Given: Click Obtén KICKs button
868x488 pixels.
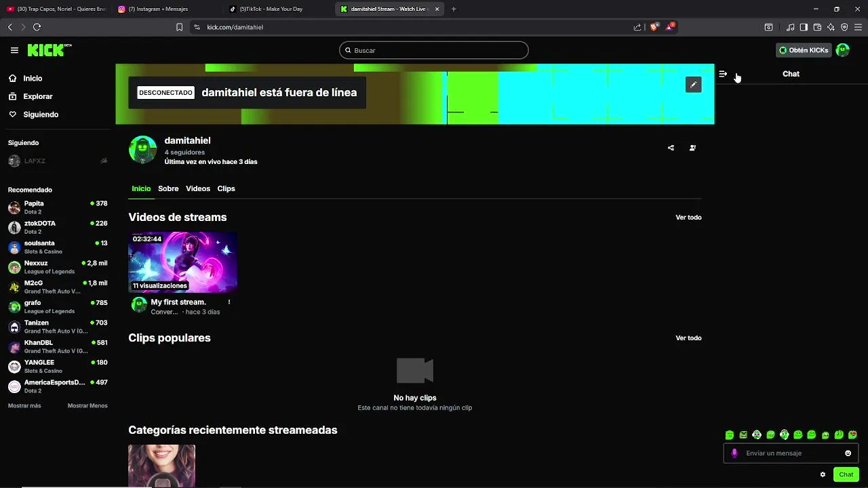Looking at the screenshot, I should pyautogui.click(x=804, y=50).
